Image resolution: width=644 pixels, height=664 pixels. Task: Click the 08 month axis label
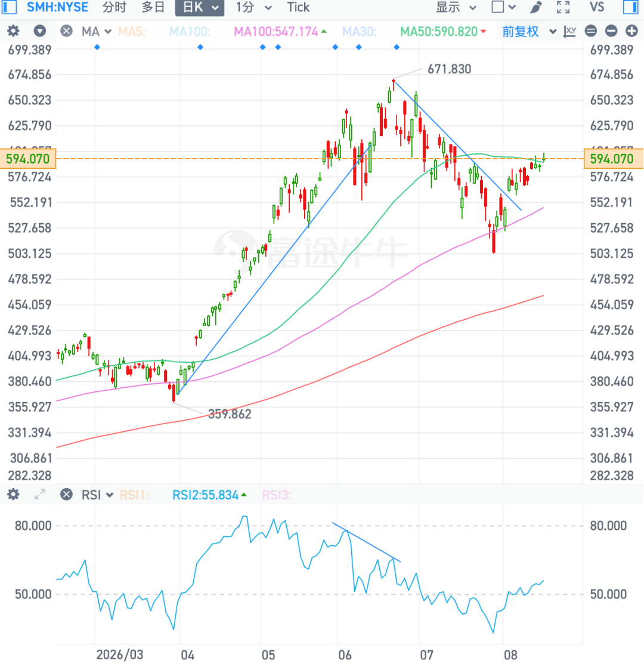click(x=510, y=654)
